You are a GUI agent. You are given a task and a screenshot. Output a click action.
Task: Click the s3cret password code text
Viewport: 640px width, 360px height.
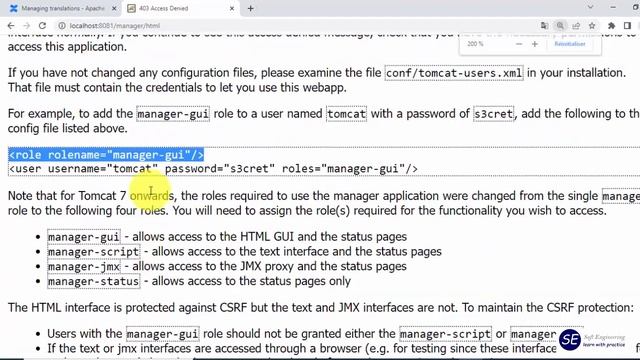493,114
